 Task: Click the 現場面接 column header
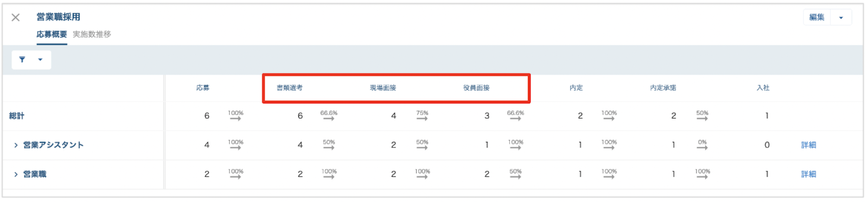383,88
